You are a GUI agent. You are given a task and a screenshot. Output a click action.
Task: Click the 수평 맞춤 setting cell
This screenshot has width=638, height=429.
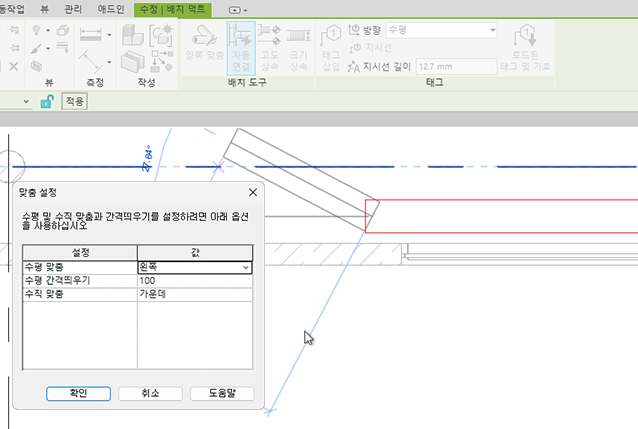pos(80,267)
